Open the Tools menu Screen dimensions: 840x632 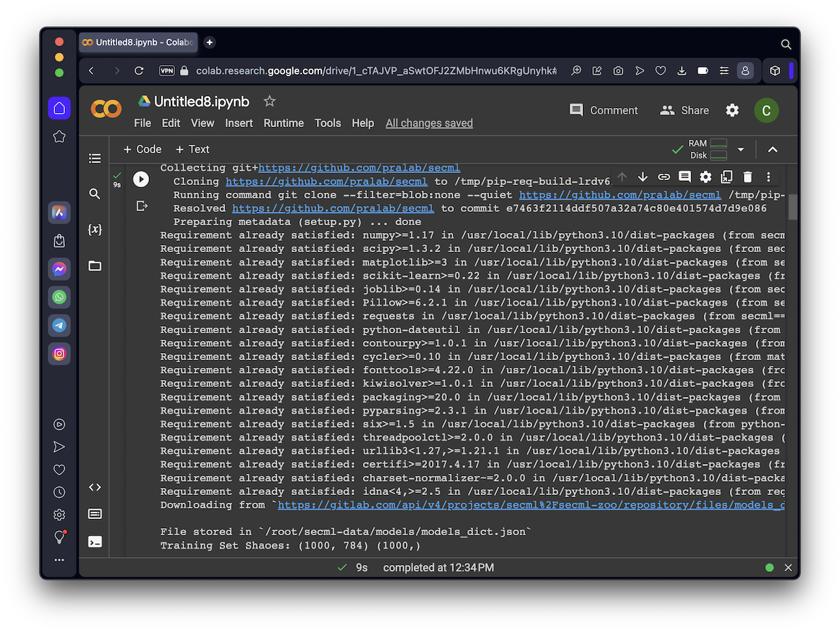pos(328,123)
